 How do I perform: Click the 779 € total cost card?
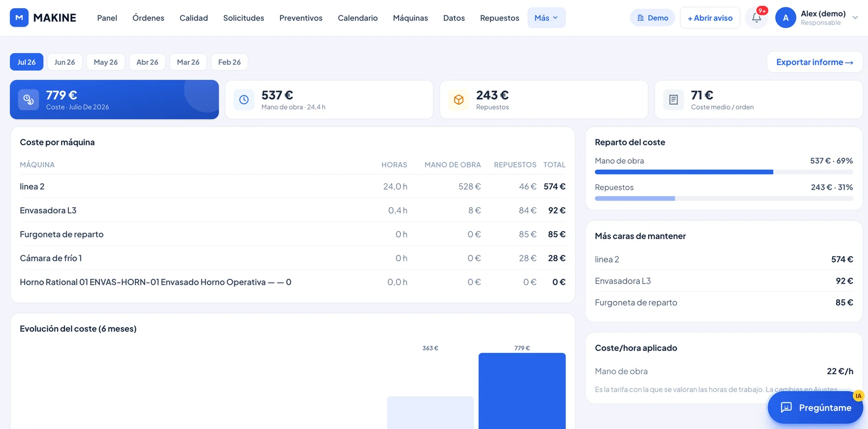pyautogui.click(x=114, y=100)
